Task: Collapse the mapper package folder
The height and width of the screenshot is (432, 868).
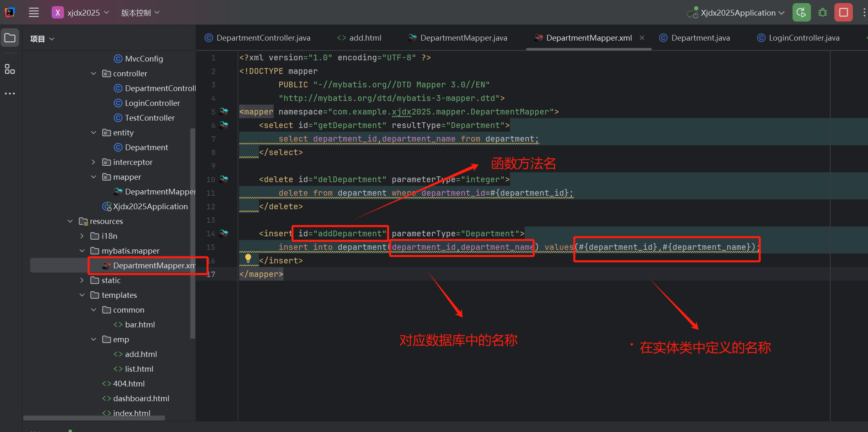Action: 94,177
